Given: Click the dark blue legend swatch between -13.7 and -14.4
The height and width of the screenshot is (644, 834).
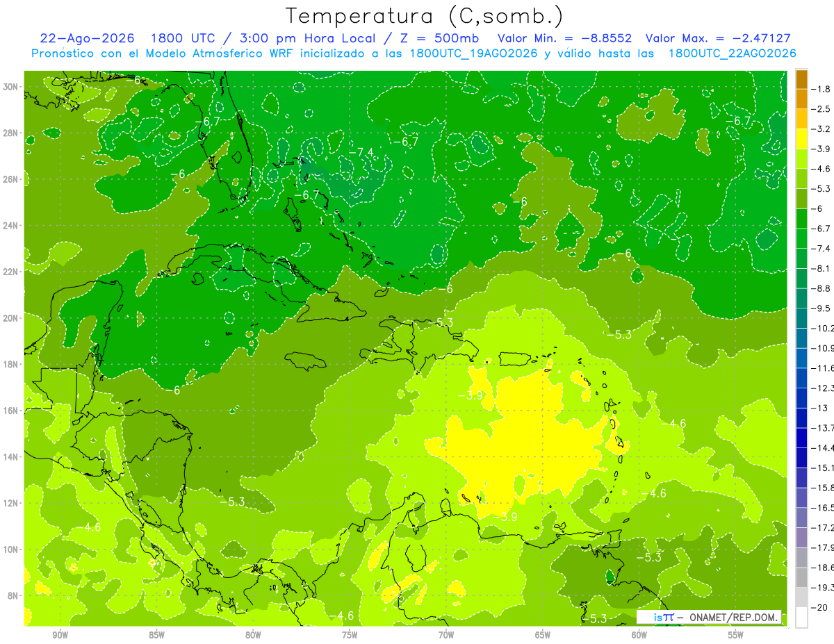Looking at the screenshot, I should 801,437.
